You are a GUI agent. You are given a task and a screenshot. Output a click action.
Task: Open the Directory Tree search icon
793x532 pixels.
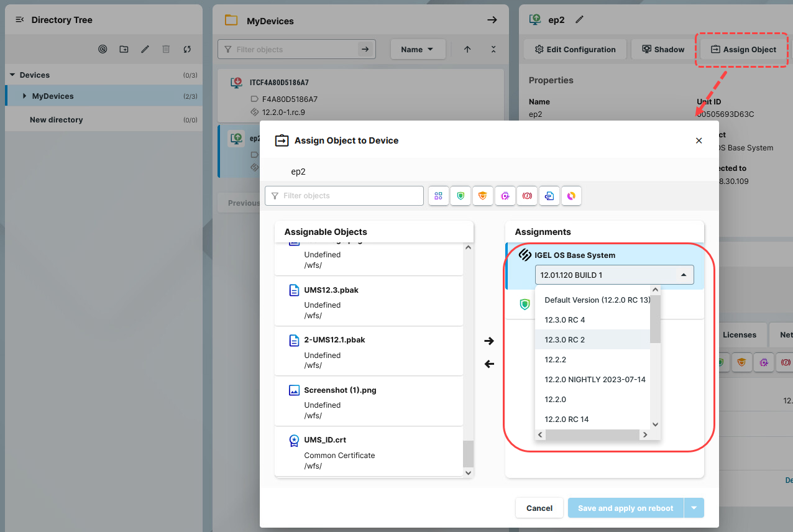pyautogui.click(x=103, y=49)
